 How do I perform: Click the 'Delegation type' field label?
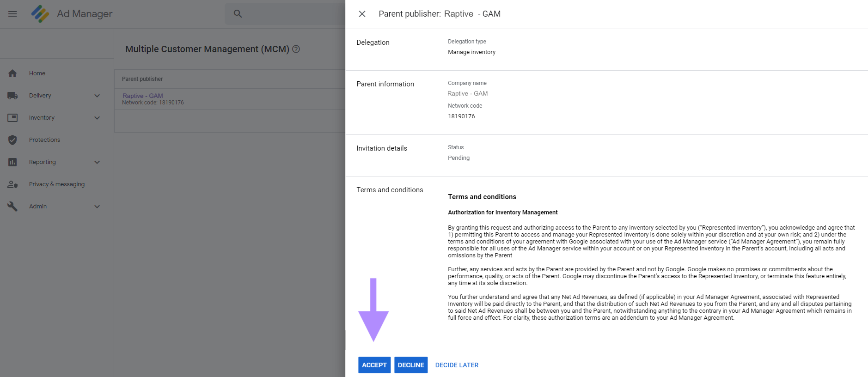point(467,42)
